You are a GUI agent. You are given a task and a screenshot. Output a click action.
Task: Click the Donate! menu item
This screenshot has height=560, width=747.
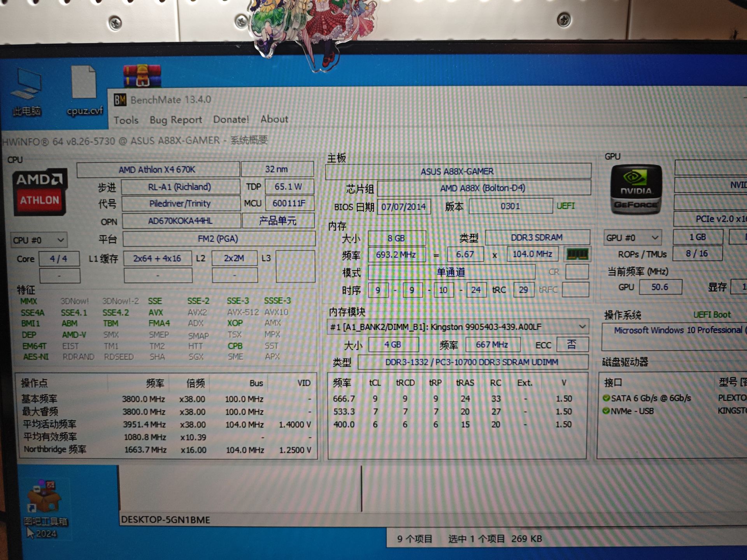[231, 119]
